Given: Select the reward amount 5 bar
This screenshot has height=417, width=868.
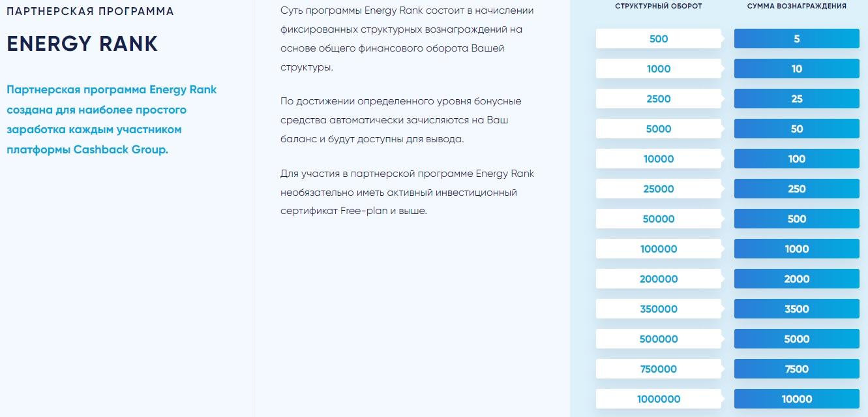Looking at the screenshot, I should (x=797, y=39).
